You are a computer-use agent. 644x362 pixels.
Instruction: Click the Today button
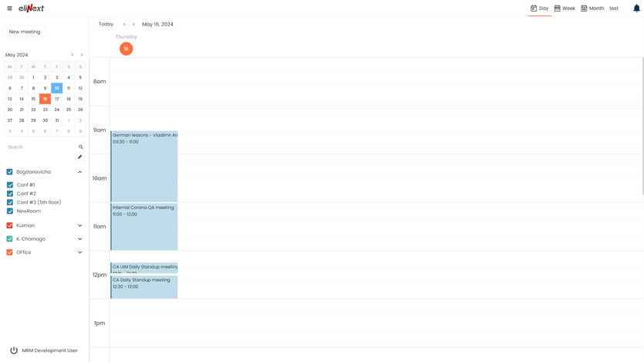pyautogui.click(x=106, y=24)
